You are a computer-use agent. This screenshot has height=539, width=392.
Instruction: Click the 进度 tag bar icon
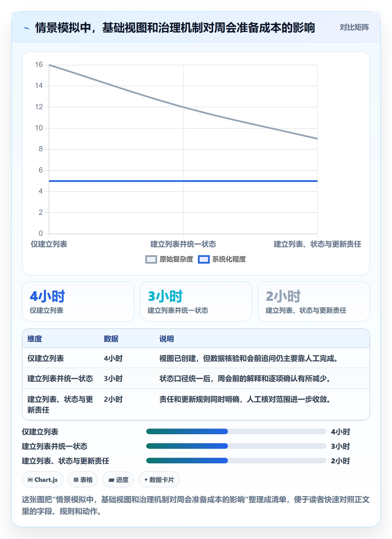tap(111, 480)
